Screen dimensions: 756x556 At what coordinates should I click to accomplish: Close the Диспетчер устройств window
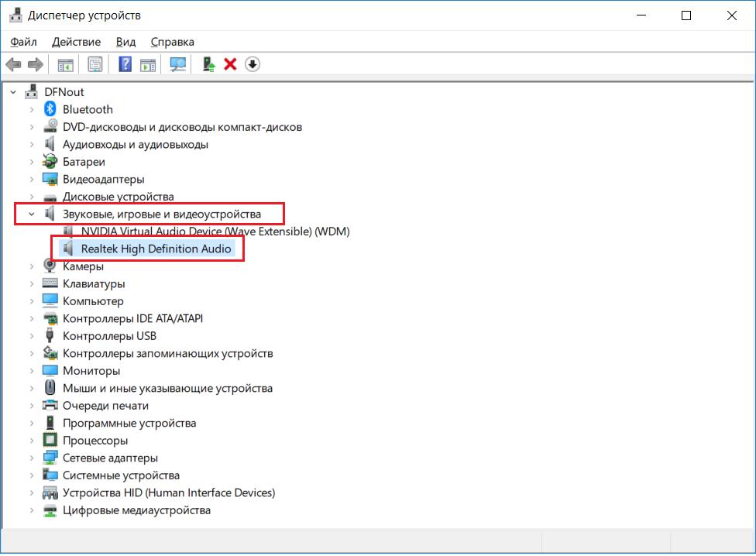tap(731, 15)
